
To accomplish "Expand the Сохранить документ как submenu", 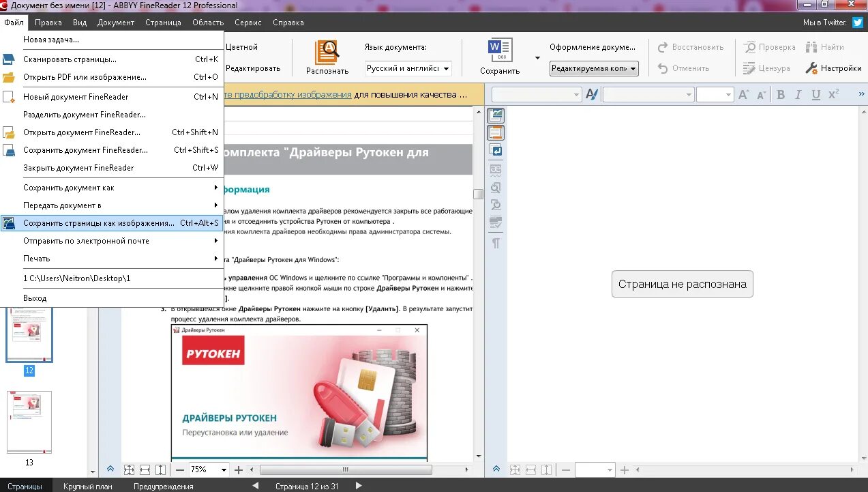I will click(113, 188).
